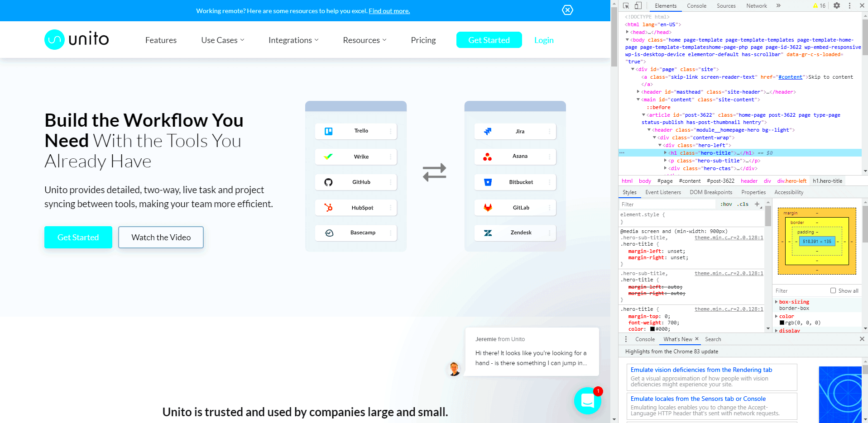Screen dimensions: 868x423
Task: Click the Basecamp icon
Action: point(329,233)
